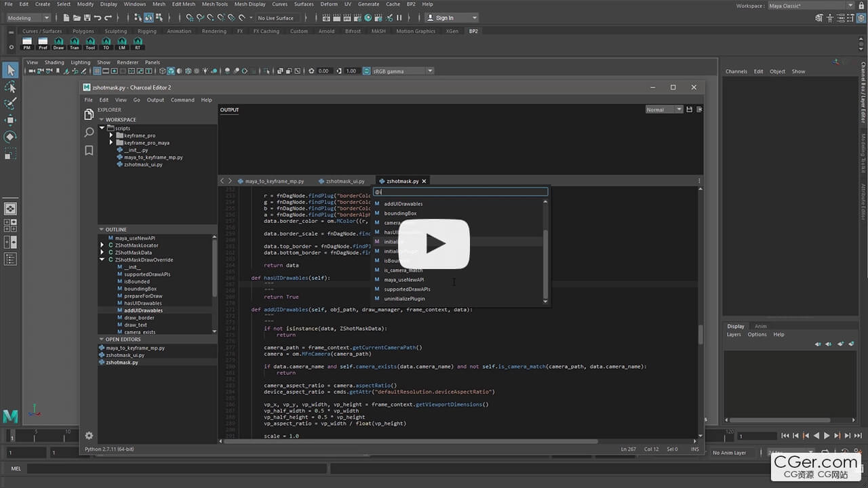Select supportedDrawAPIs in symbol popup list
The width and height of the screenshot is (868, 488).
click(458, 289)
